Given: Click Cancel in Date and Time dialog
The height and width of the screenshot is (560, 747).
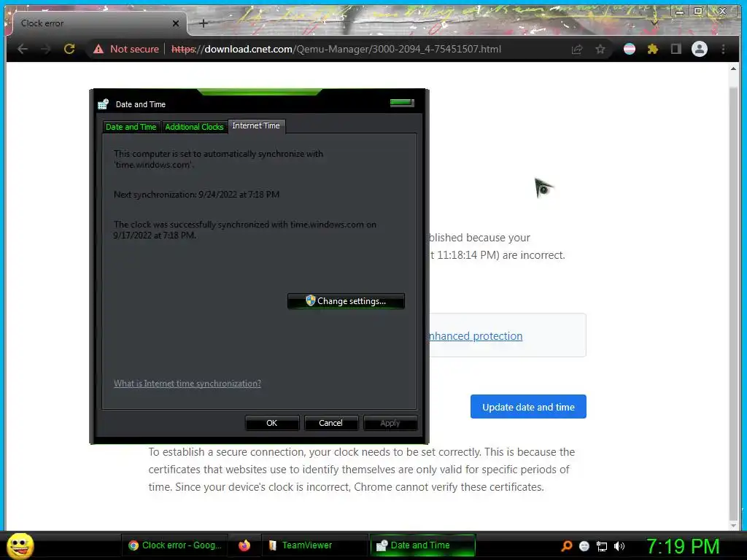Looking at the screenshot, I should point(330,423).
